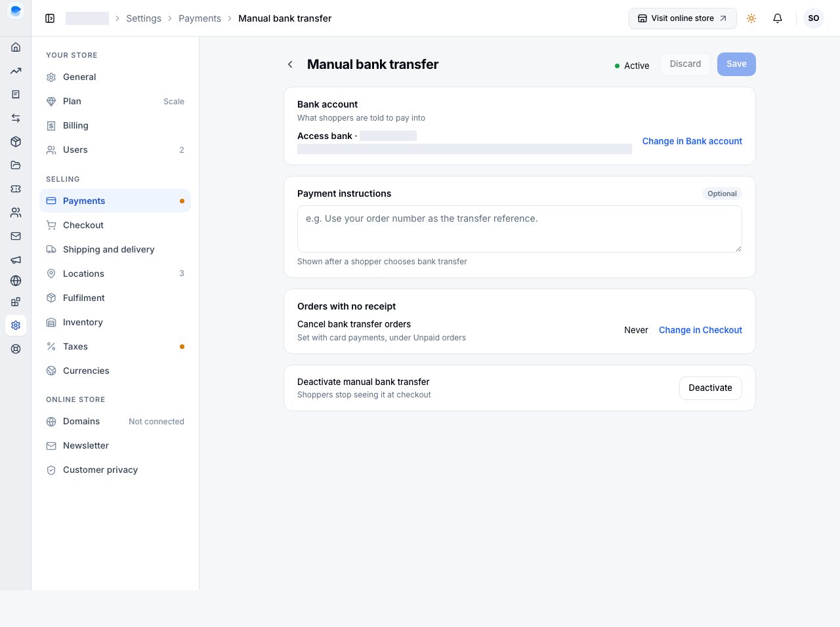The image size is (840, 627).
Task: Open the megaphone marketing icon
Action: pyautogui.click(x=16, y=260)
